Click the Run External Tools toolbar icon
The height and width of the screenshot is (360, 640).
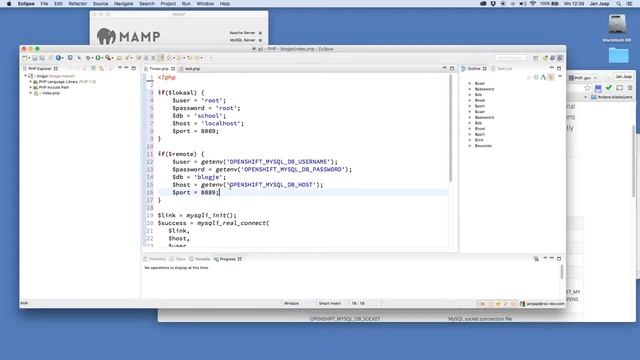point(108,58)
